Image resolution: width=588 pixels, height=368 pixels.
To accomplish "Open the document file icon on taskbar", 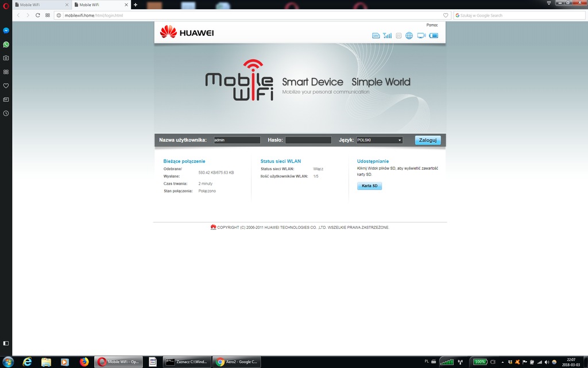I will pyautogui.click(x=153, y=362).
